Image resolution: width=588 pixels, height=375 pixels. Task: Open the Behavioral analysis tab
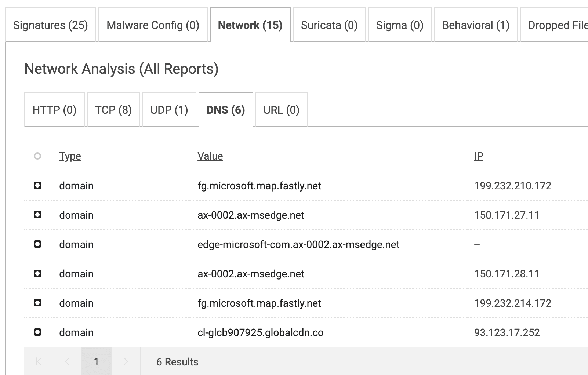tap(475, 25)
